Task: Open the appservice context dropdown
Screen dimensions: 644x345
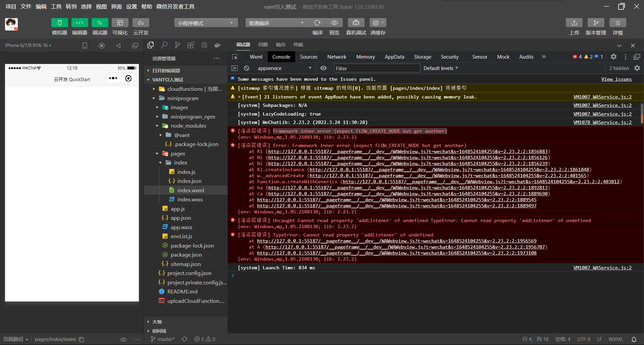Action: (x=285, y=68)
